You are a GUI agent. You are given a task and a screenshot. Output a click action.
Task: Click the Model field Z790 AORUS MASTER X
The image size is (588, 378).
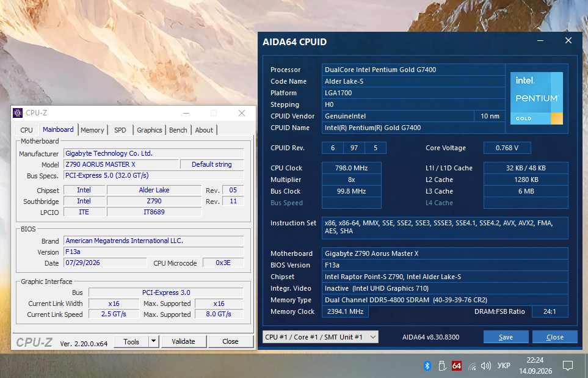pos(122,164)
